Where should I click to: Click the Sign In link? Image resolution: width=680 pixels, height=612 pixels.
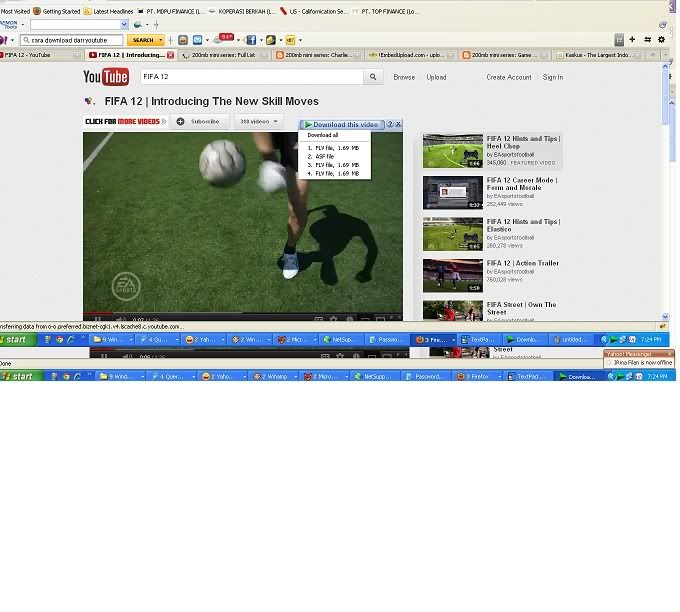(553, 77)
